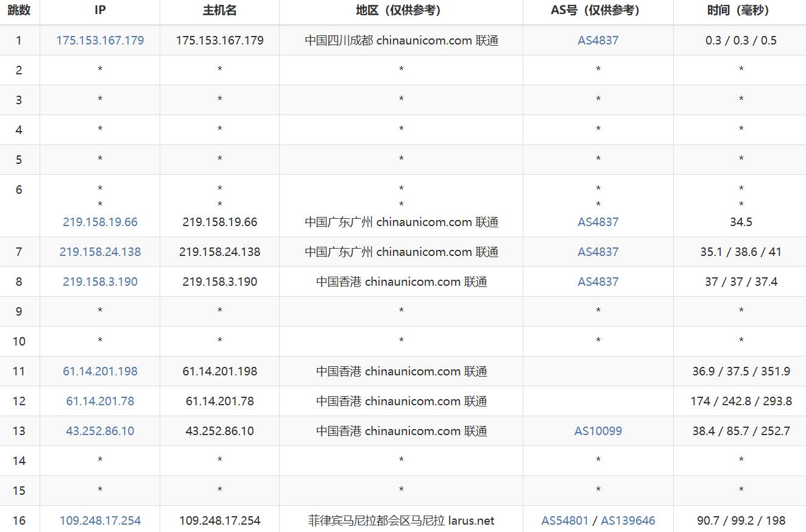806x532 pixels.
Task: Select hostname cell 109.248.17.254
Action: click(x=219, y=520)
